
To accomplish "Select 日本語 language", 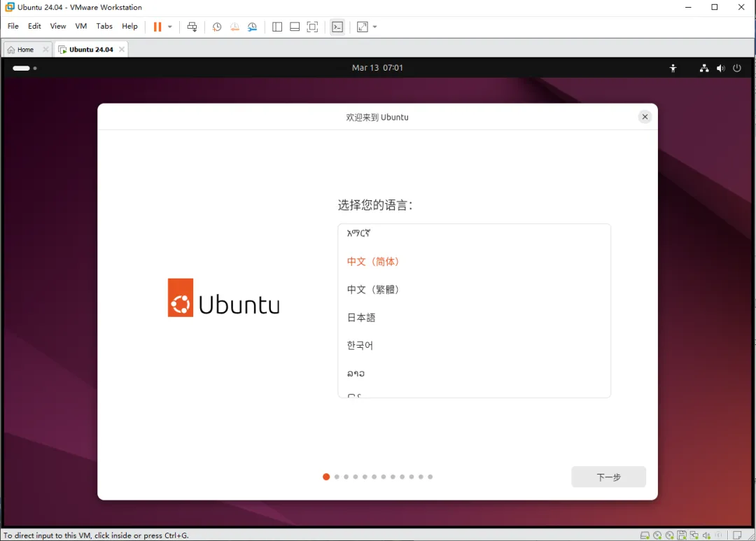I will point(475,317).
